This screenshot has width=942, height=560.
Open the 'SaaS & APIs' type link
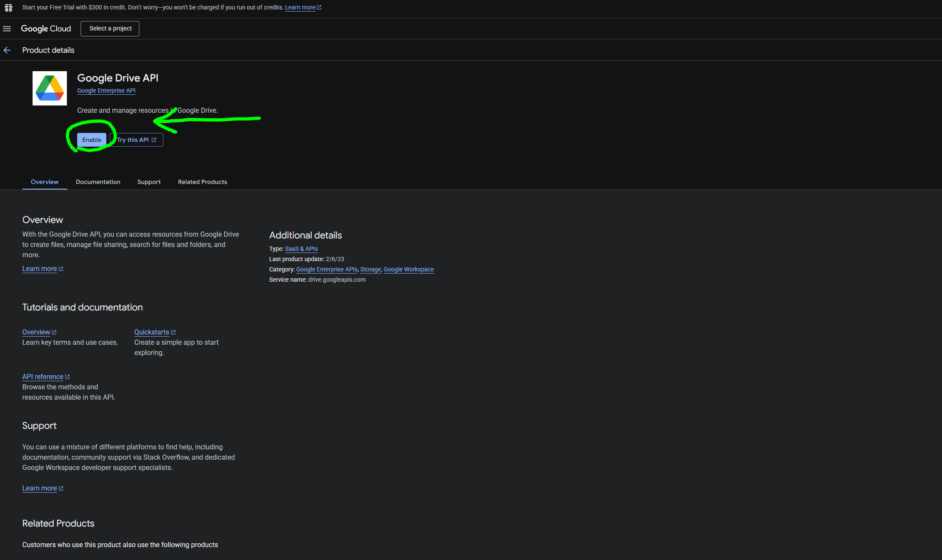(301, 249)
